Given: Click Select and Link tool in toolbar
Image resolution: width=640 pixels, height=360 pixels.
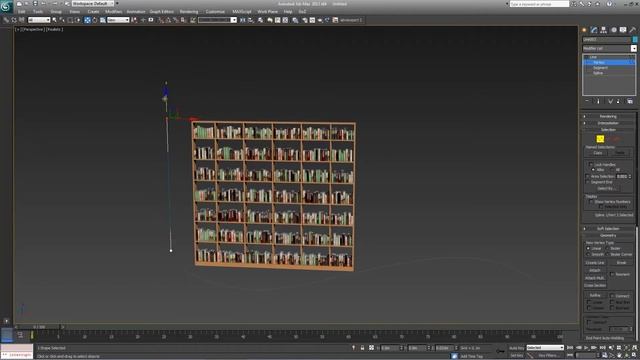Looking at the screenshot, I should (6, 20).
